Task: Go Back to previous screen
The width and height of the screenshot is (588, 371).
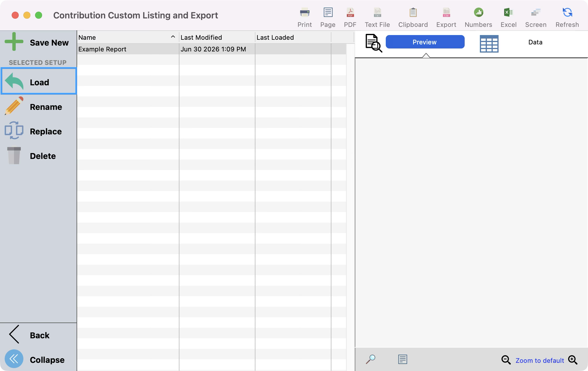Action: (x=39, y=335)
